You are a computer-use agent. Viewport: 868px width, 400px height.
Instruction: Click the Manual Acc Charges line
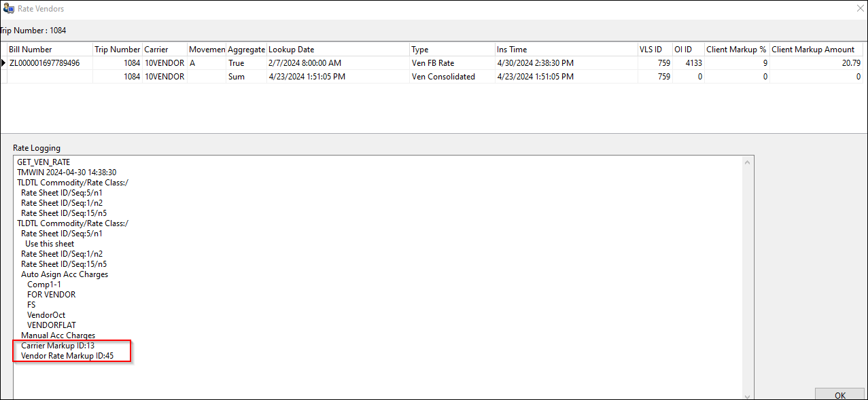pyautogui.click(x=58, y=335)
